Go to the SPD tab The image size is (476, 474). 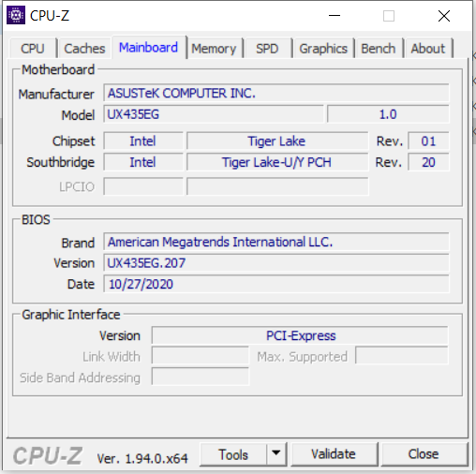click(x=267, y=49)
